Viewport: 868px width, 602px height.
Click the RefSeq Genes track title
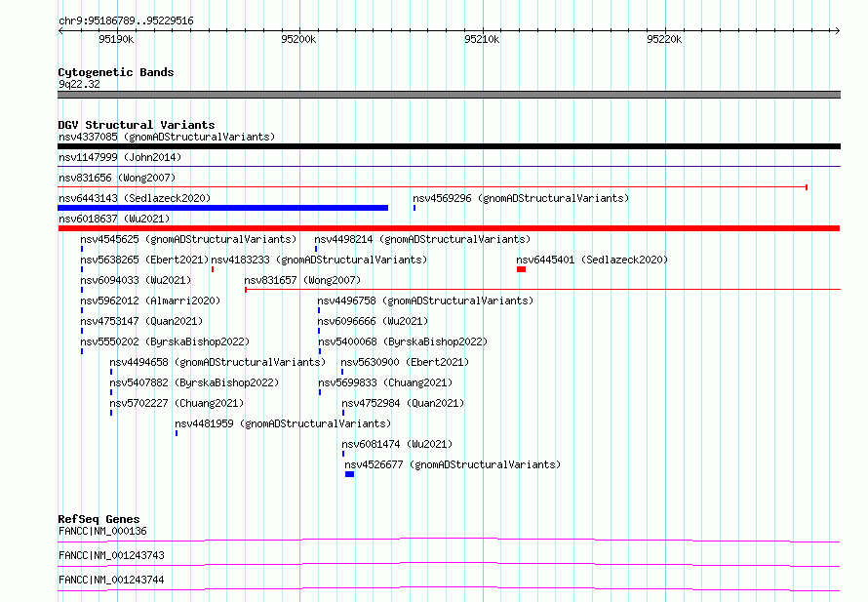(99, 519)
